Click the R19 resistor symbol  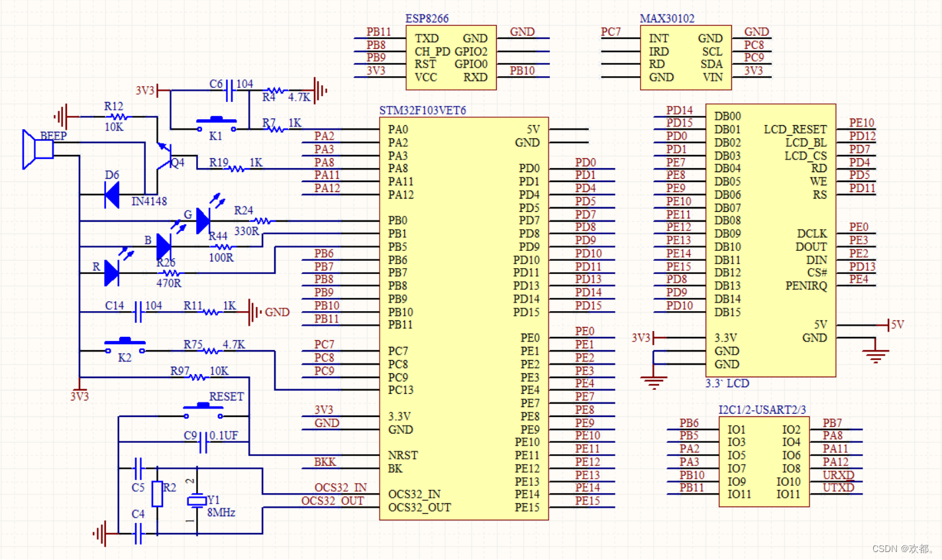[x=236, y=169]
